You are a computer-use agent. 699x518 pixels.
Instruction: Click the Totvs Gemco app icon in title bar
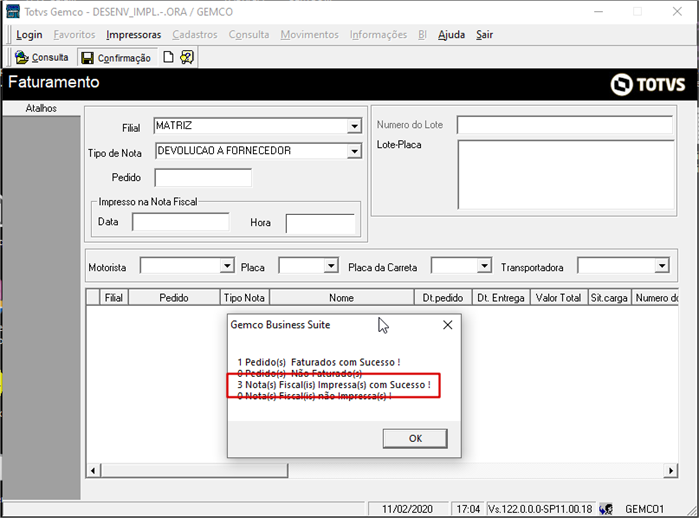click(x=12, y=11)
